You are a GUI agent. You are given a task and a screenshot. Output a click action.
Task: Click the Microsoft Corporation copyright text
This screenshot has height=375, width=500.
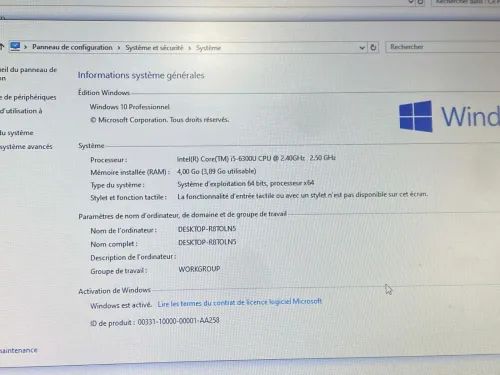[159, 120]
